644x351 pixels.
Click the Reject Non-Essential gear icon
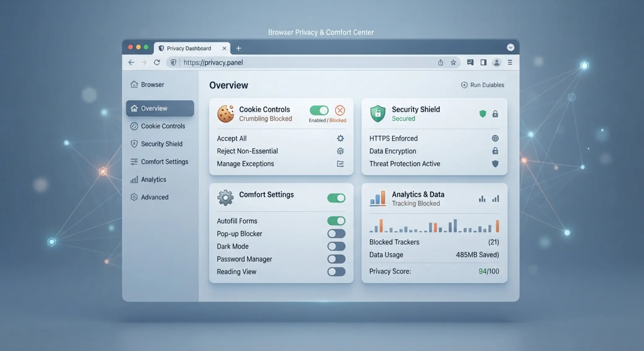(340, 151)
